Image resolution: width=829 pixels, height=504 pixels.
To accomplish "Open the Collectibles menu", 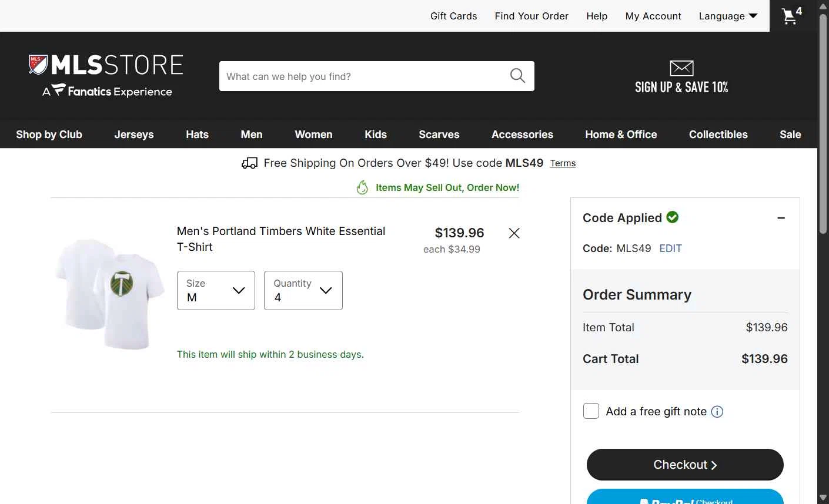I will pos(718,135).
